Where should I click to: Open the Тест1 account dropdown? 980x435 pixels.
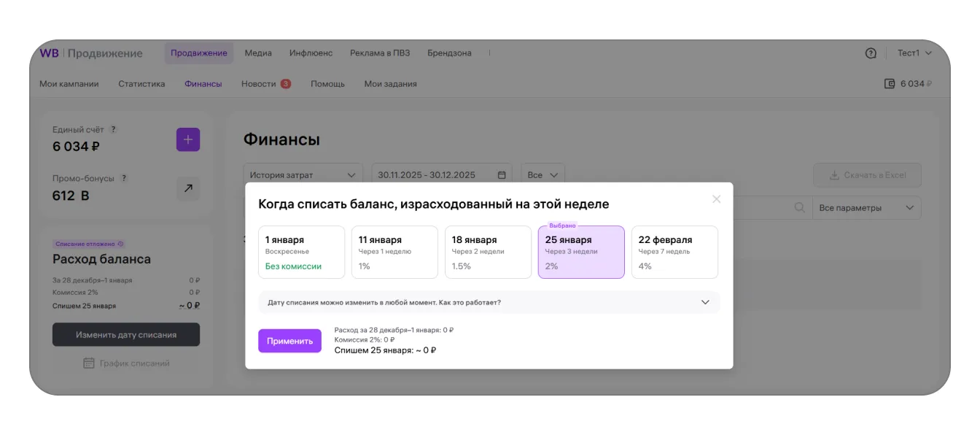(x=914, y=53)
